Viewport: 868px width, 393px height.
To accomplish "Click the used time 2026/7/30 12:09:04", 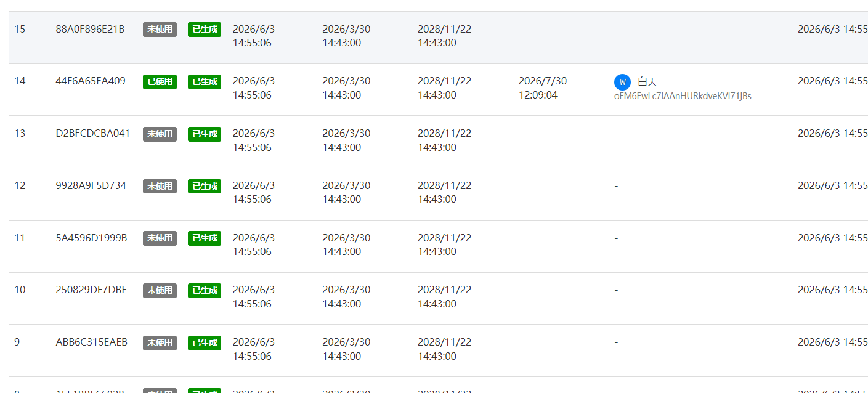I will tap(543, 88).
